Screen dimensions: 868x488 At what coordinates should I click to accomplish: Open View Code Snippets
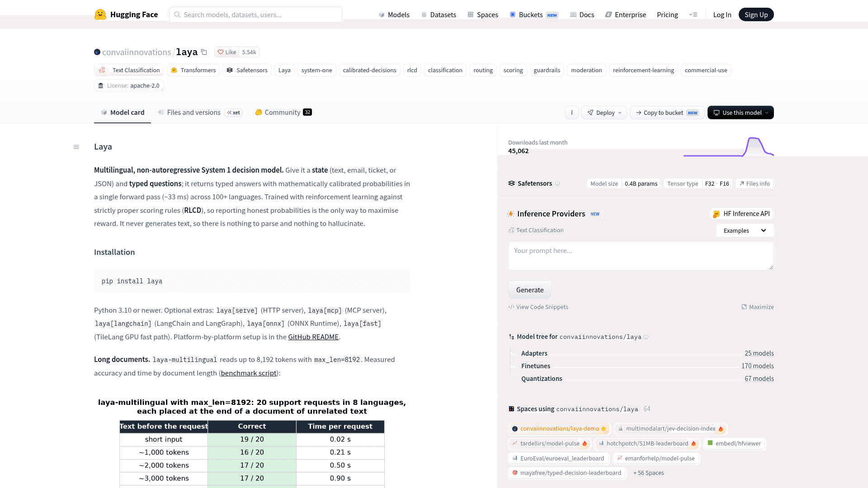[x=538, y=307]
